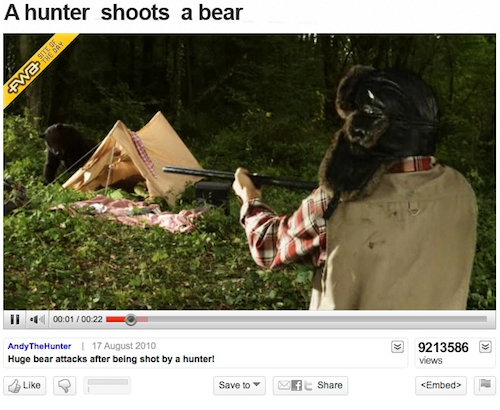Share via the Twitter icon
Screen dimensions: 500x410
point(308,386)
